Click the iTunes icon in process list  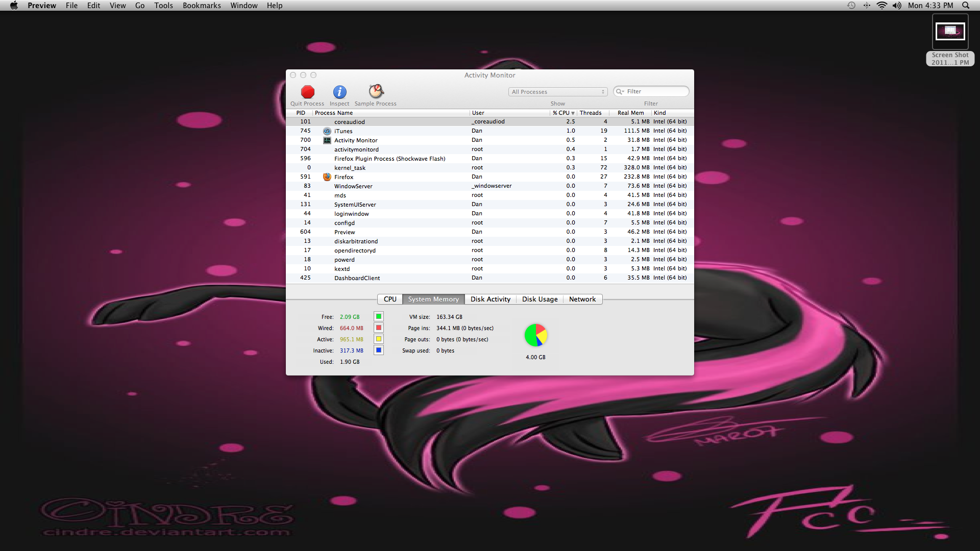[x=327, y=131]
